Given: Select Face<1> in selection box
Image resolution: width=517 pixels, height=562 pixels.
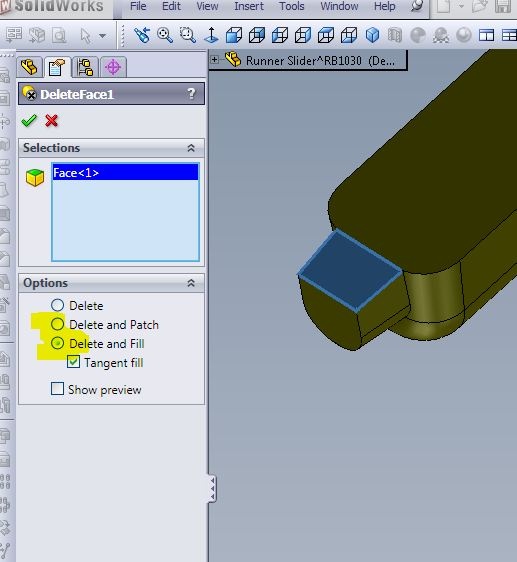Looking at the screenshot, I should coord(125,173).
